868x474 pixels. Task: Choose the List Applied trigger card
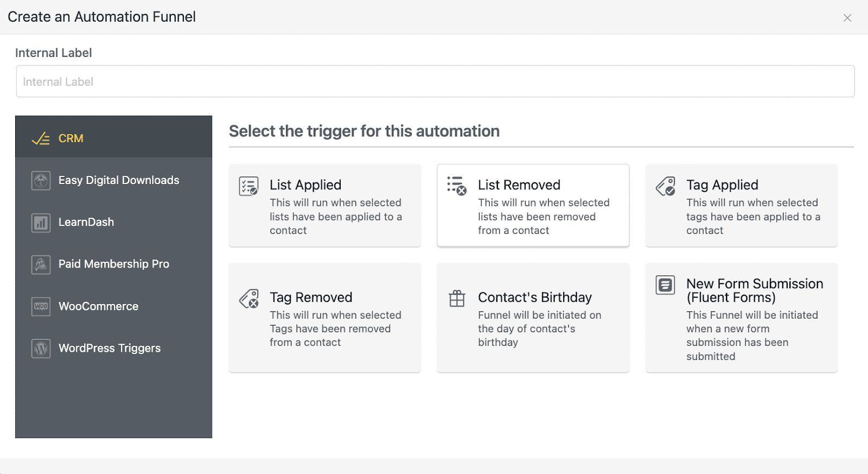point(324,206)
